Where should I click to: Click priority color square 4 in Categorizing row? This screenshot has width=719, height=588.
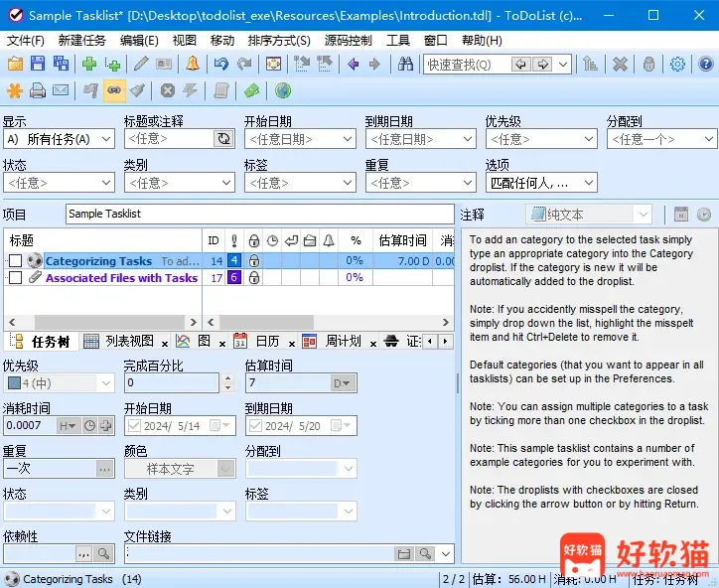(x=234, y=260)
